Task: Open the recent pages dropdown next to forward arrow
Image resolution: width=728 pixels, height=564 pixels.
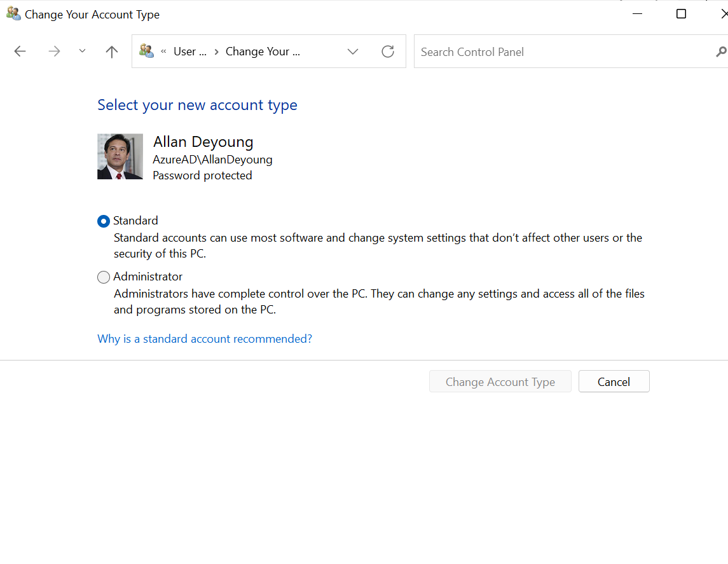Action: (81, 52)
